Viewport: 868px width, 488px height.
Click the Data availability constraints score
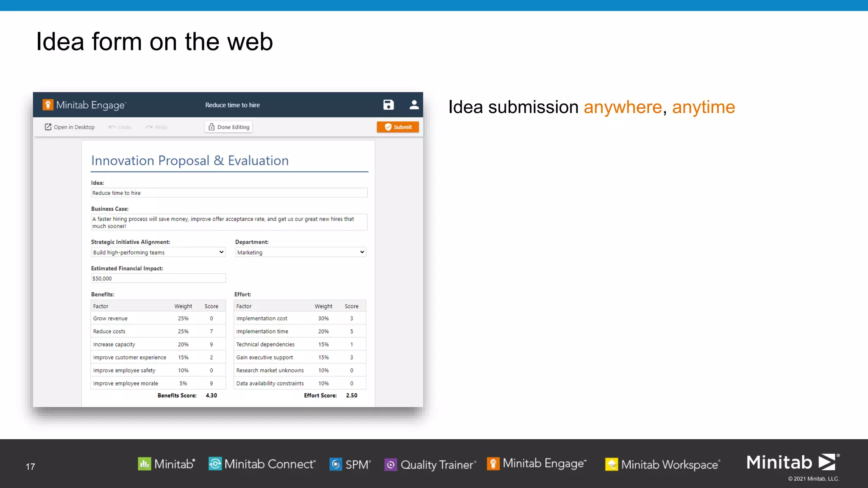click(x=351, y=383)
